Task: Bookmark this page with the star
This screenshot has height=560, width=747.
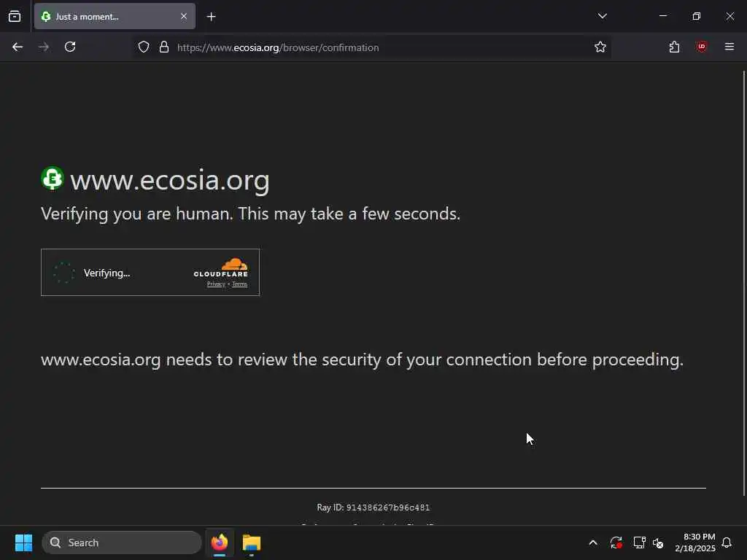Action: [600, 47]
